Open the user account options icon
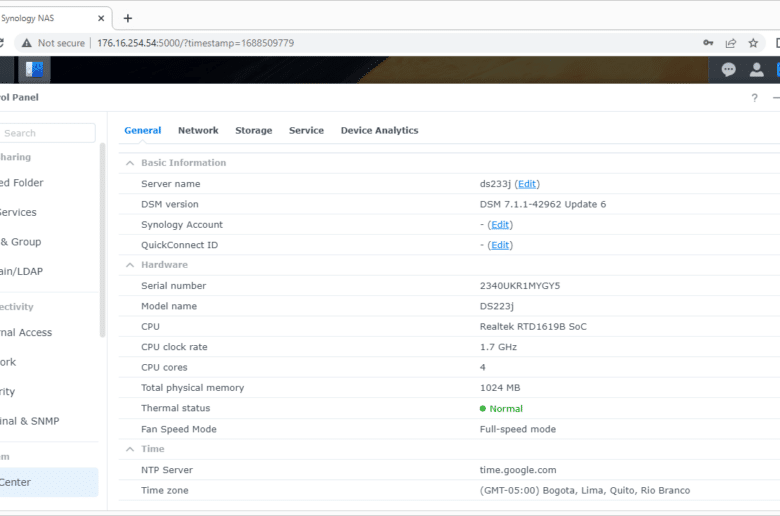 coord(757,70)
